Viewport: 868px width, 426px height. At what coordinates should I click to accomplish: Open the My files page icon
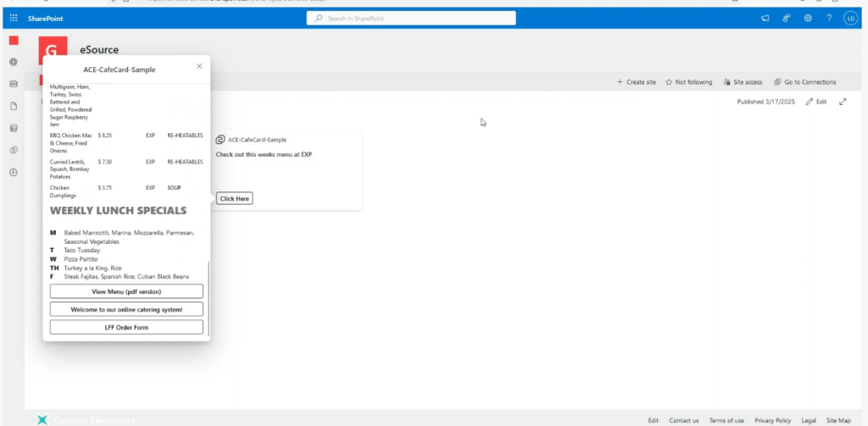coord(14,106)
